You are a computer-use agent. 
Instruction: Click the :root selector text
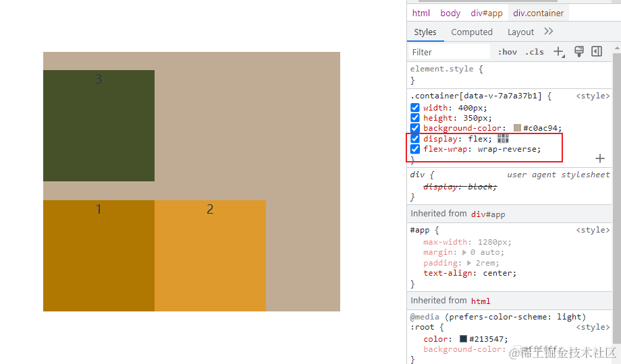(422, 327)
